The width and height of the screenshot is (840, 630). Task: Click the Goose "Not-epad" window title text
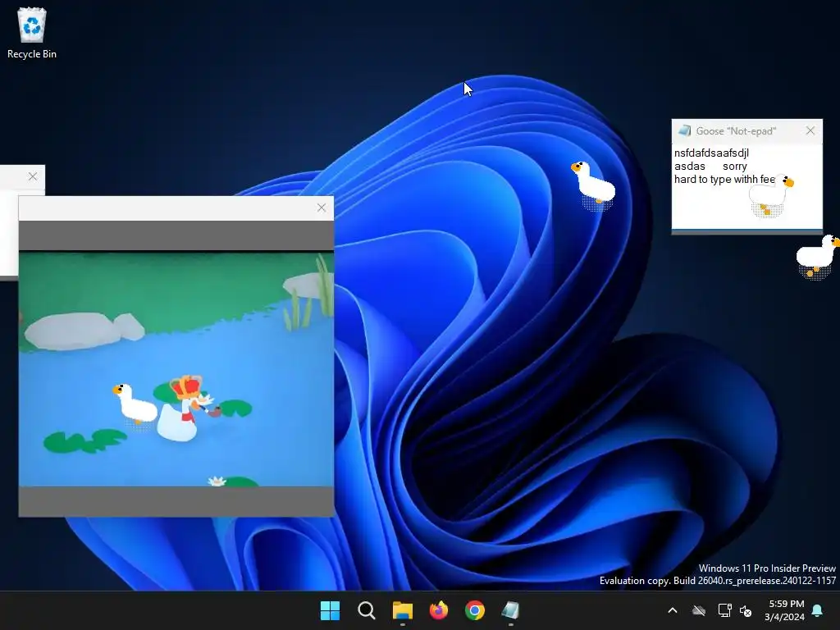coord(736,131)
